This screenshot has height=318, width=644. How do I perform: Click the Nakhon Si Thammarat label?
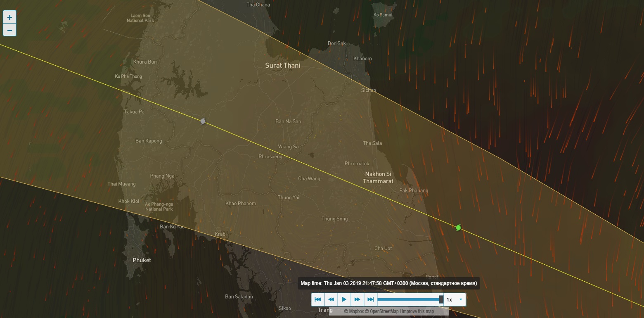point(378,178)
